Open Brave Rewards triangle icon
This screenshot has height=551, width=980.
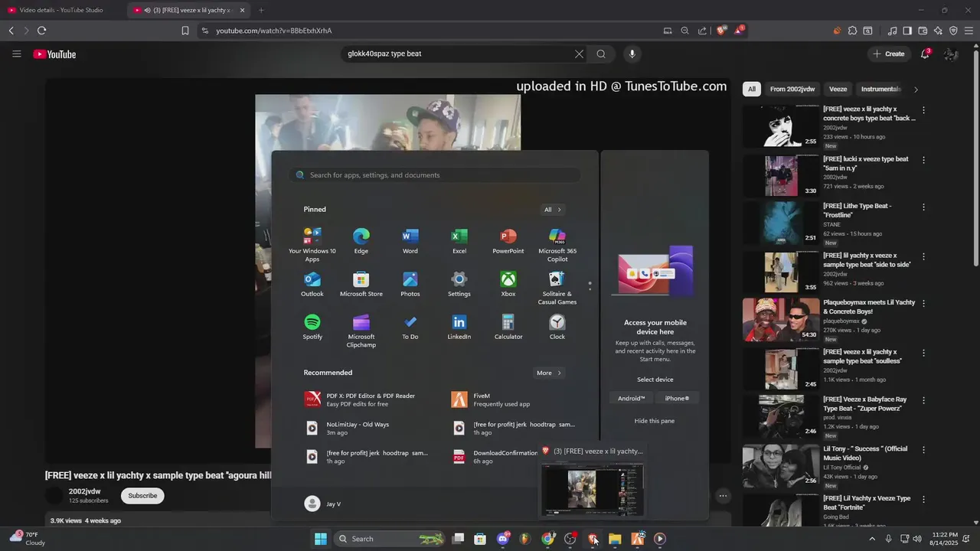click(738, 31)
